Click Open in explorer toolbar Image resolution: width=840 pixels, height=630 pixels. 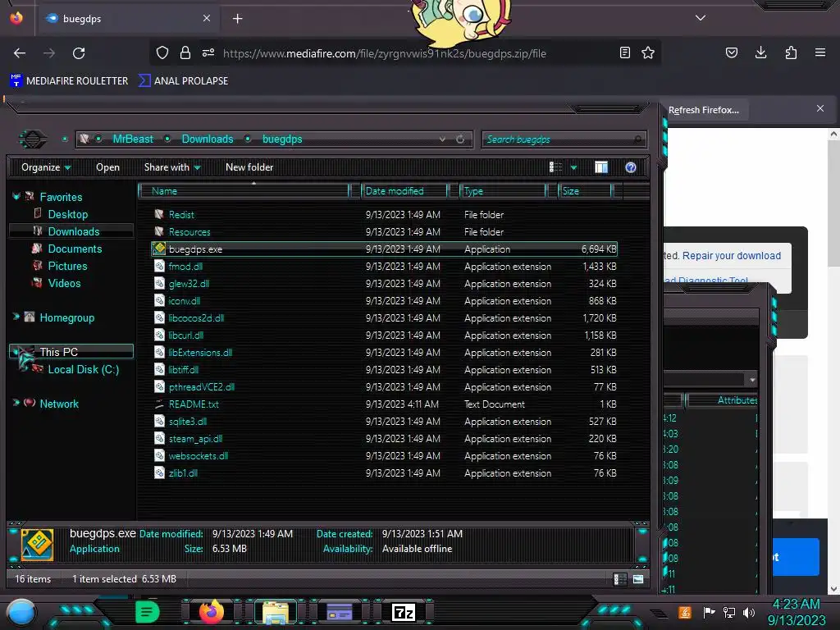coord(107,167)
